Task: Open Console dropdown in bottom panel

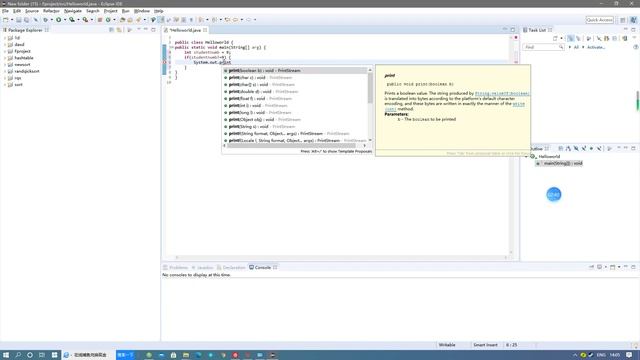Action: click(x=619, y=267)
